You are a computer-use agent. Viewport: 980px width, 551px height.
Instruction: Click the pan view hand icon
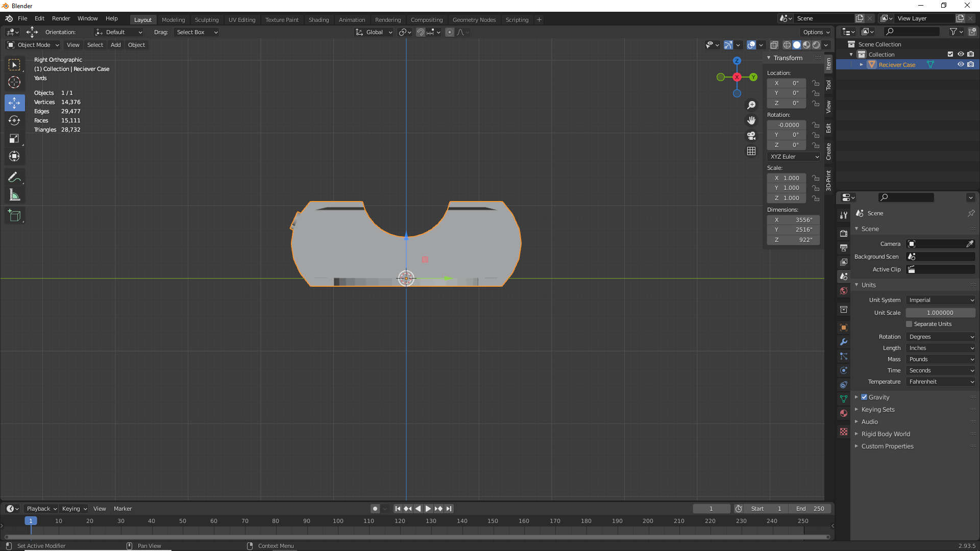[751, 120]
